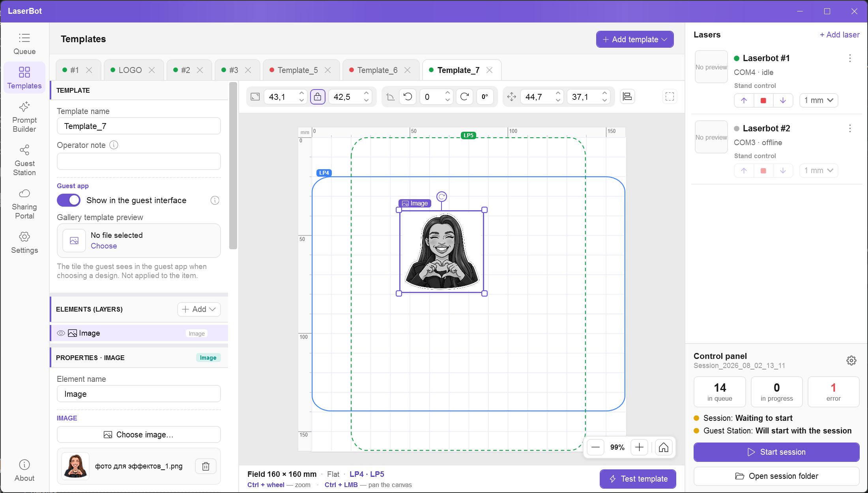This screenshot has width=868, height=493.
Task: Close the Template_6 tab
Action: click(408, 70)
